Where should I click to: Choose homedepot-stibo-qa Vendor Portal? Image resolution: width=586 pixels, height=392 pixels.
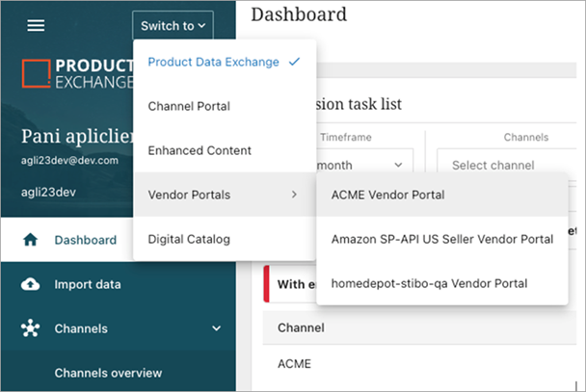(429, 283)
